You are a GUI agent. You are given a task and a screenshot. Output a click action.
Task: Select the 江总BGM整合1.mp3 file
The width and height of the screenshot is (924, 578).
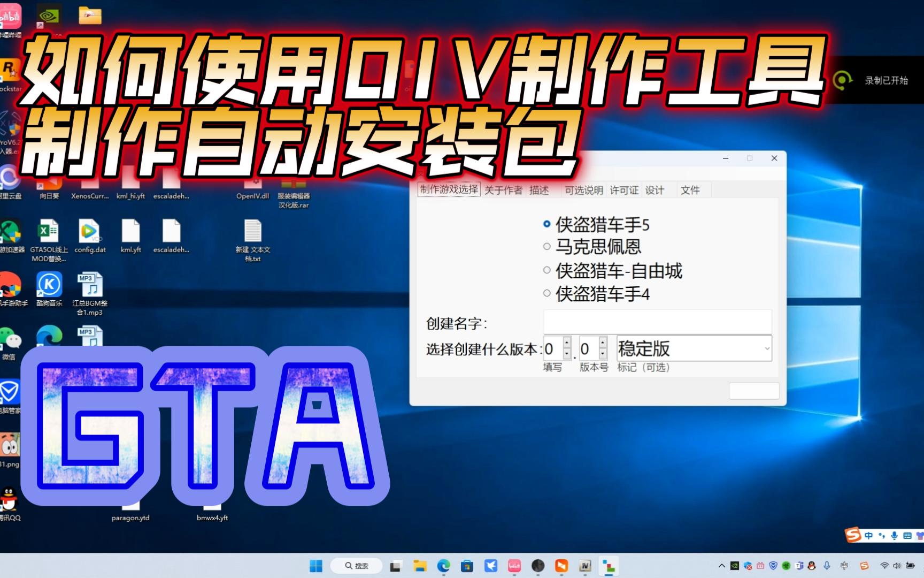tap(90, 294)
